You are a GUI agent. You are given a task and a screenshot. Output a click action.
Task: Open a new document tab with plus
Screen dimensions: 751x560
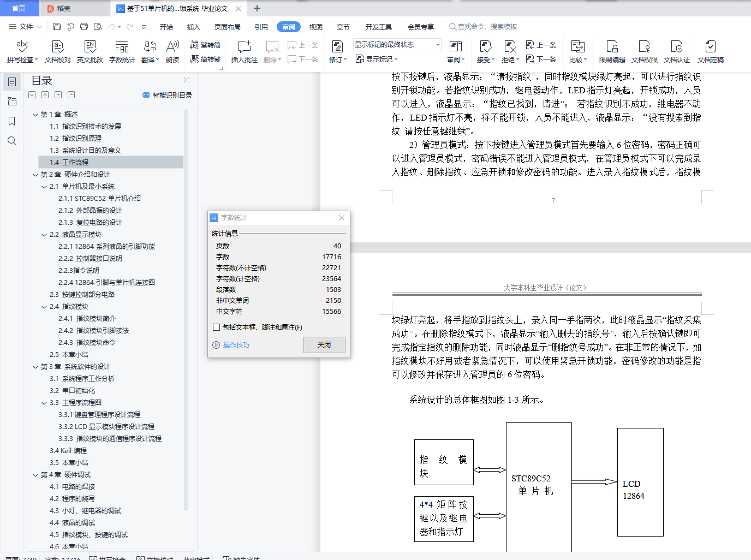pos(257,8)
